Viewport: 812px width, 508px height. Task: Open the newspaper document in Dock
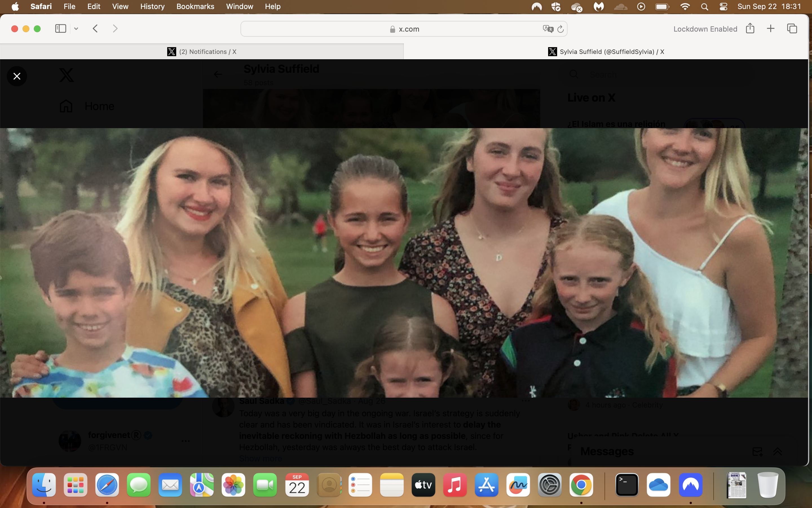click(736, 485)
